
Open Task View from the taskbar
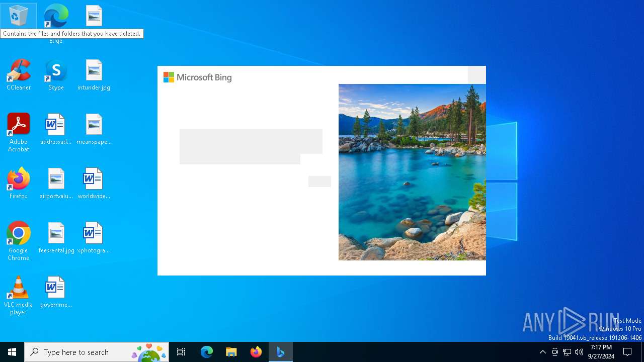pyautogui.click(x=181, y=352)
